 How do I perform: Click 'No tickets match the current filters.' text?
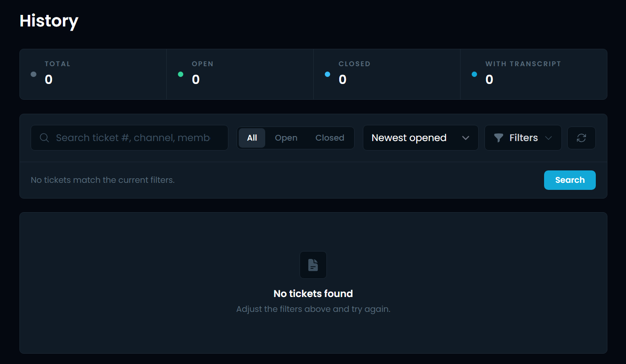click(x=103, y=180)
